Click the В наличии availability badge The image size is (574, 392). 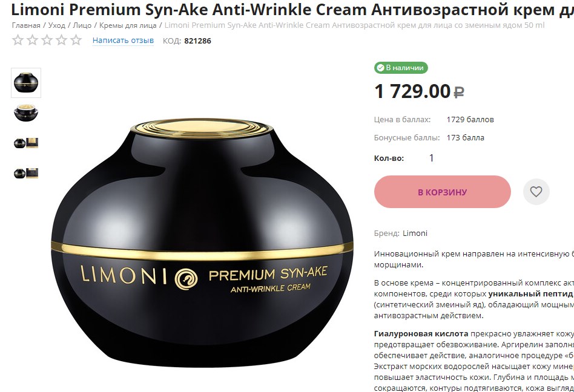[401, 68]
